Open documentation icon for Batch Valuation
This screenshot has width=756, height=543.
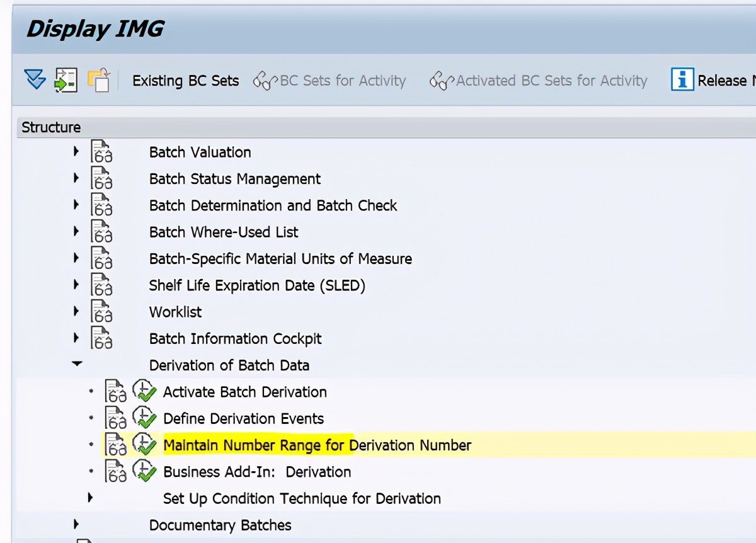[x=102, y=152]
